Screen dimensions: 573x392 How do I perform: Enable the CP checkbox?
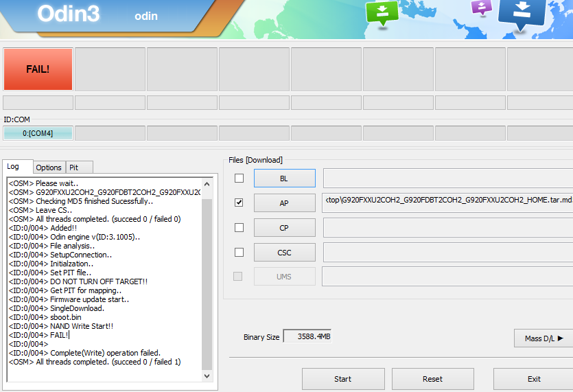[x=239, y=227]
